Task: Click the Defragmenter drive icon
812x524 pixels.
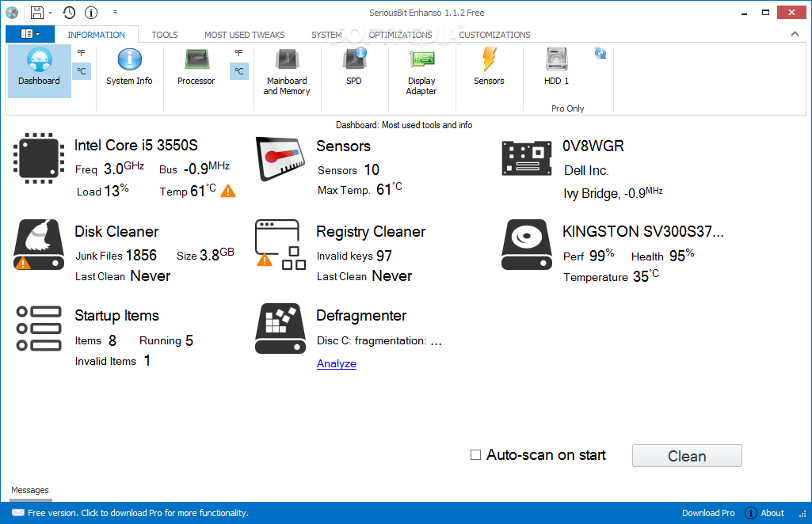Action: point(280,328)
